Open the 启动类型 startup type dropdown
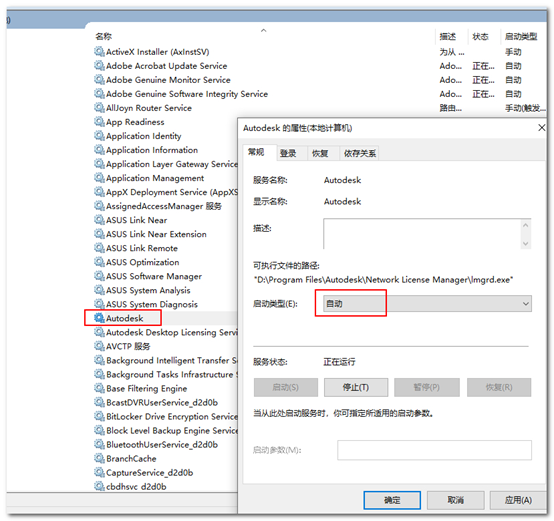The image size is (554, 521). click(x=427, y=304)
